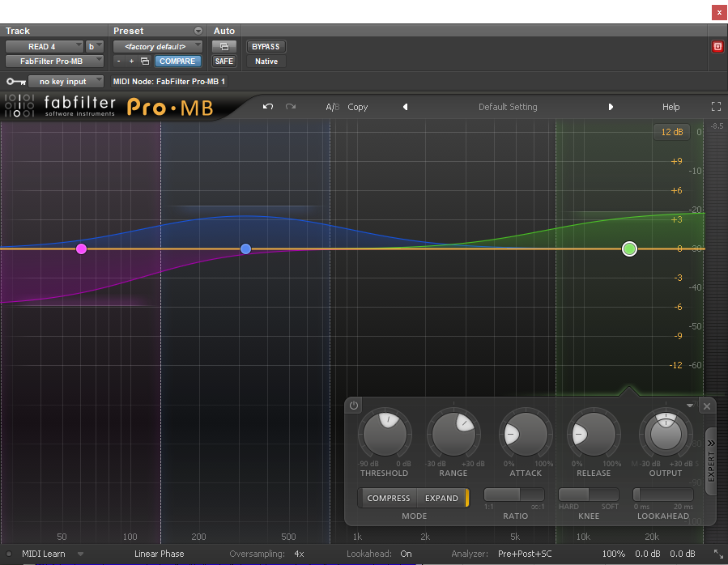Open the factory default preset list
This screenshot has height=565, width=728.
point(158,46)
